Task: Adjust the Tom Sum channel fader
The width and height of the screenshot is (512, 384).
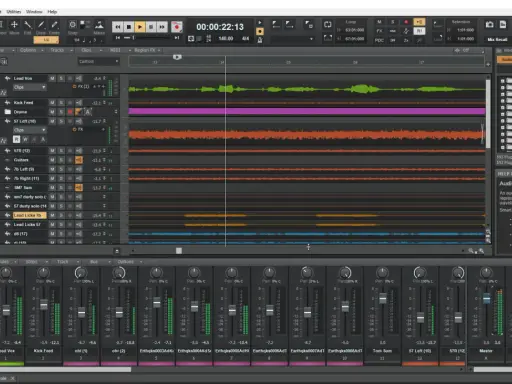Action: click(383, 298)
